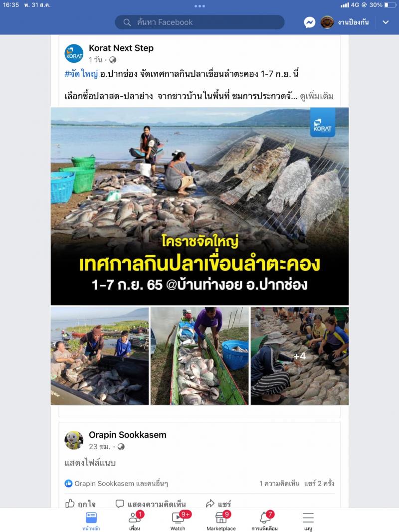
Task: Tap Orapin Sookkasem's profile picture
Action: tap(74, 440)
